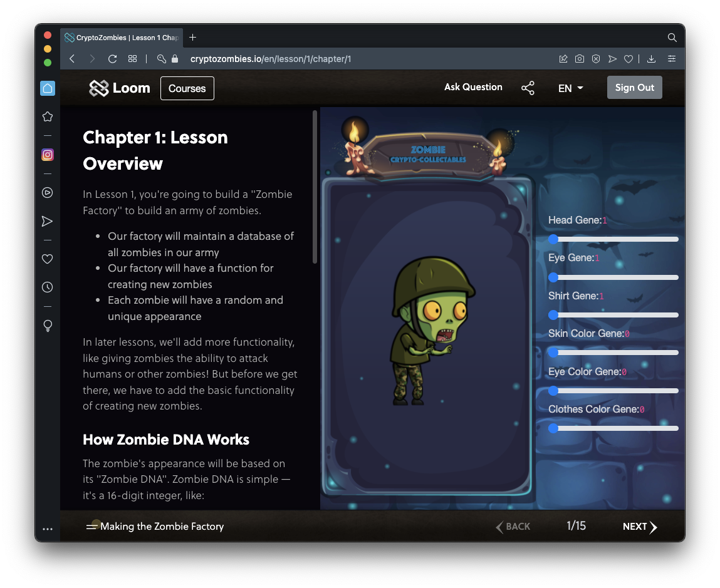Adjust the Eye Color Gene slider
Screen dimensions: 720x588
coord(613,391)
